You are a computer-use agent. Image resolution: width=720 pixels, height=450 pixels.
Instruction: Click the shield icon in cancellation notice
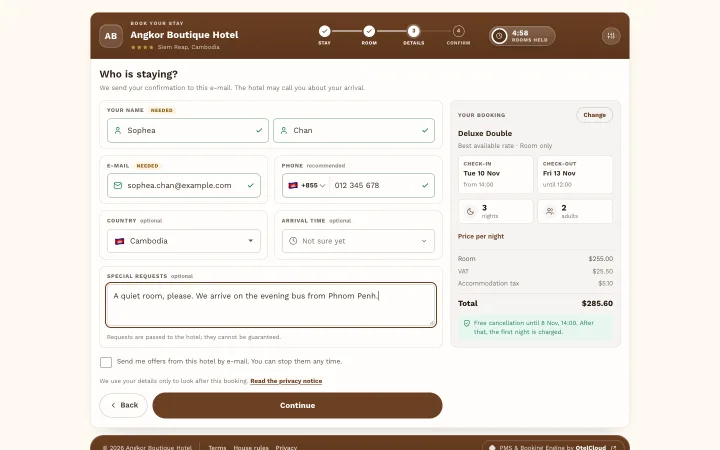[x=467, y=323]
